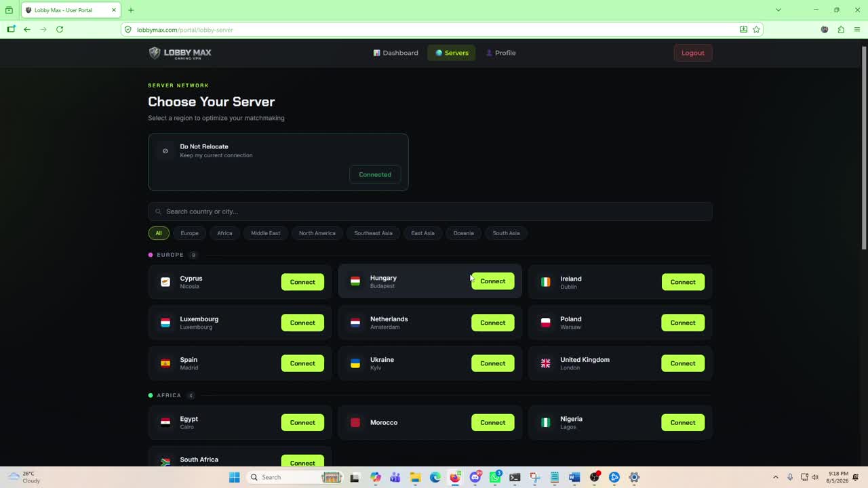This screenshot has width=868, height=488.
Task: Select the All region filter
Action: pos(159,233)
